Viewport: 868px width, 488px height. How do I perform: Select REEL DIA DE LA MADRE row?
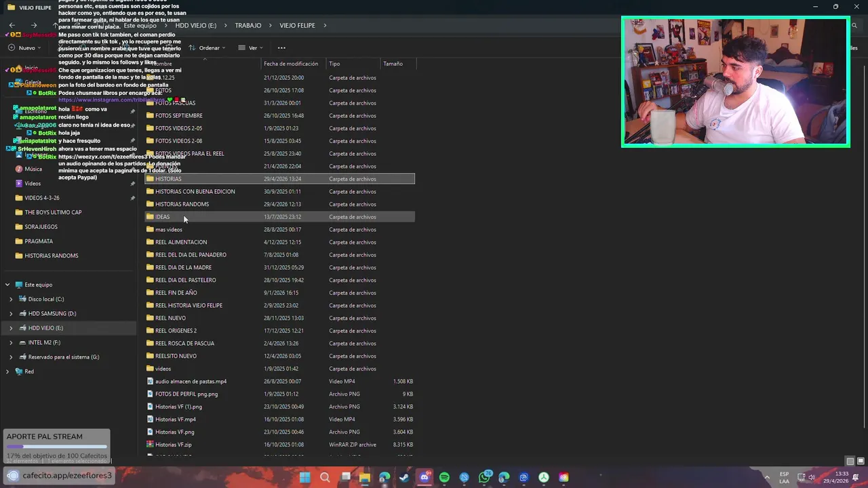click(x=279, y=267)
